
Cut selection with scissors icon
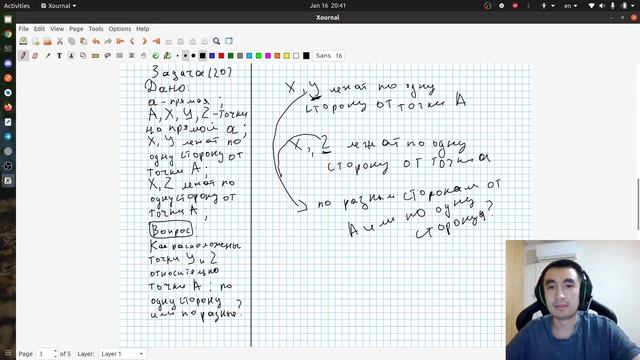coord(60,41)
